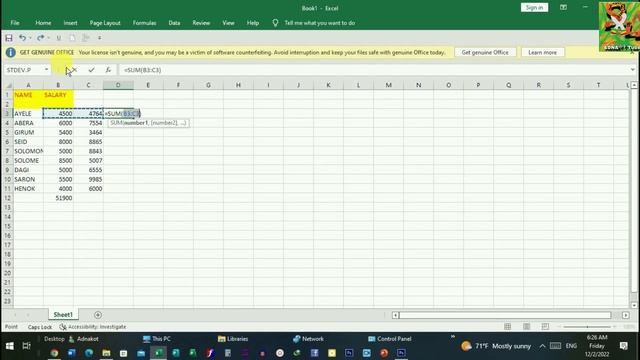The height and width of the screenshot is (360, 640).
Task: Cancel the formula with the X icon
Action: click(74, 70)
